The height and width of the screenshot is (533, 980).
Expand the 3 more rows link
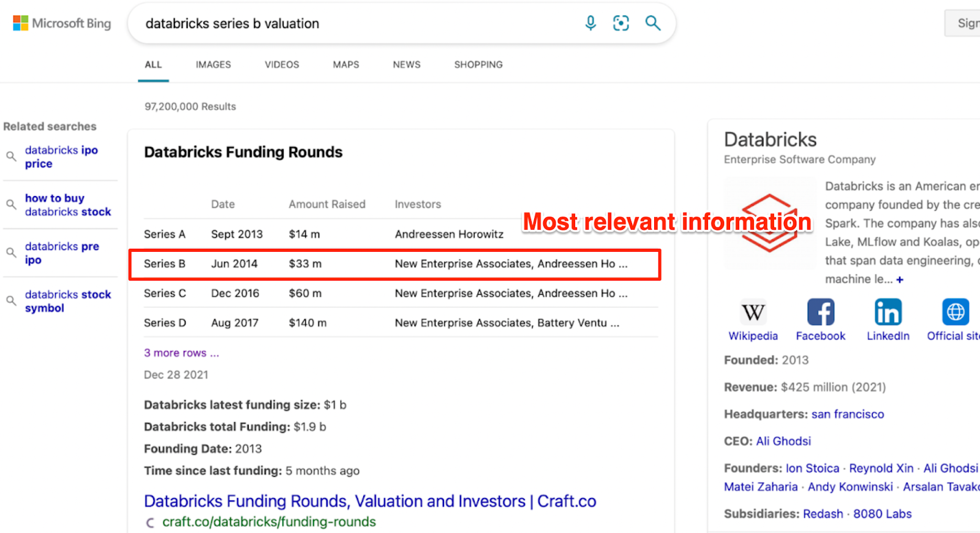pyautogui.click(x=181, y=353)
